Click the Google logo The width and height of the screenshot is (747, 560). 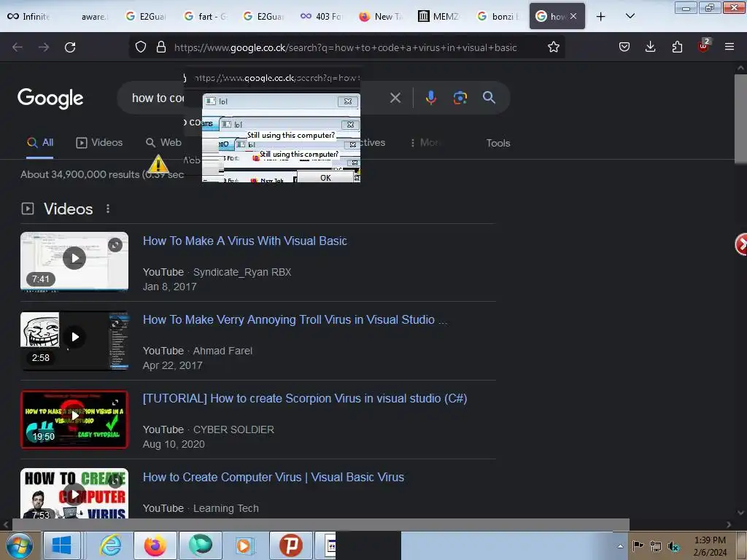coord(50,98)
